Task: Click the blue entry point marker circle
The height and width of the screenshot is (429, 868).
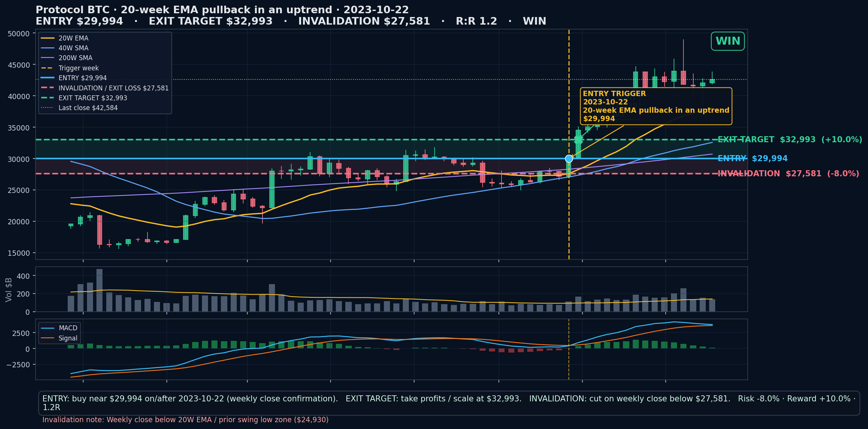Action: (569, 159)
